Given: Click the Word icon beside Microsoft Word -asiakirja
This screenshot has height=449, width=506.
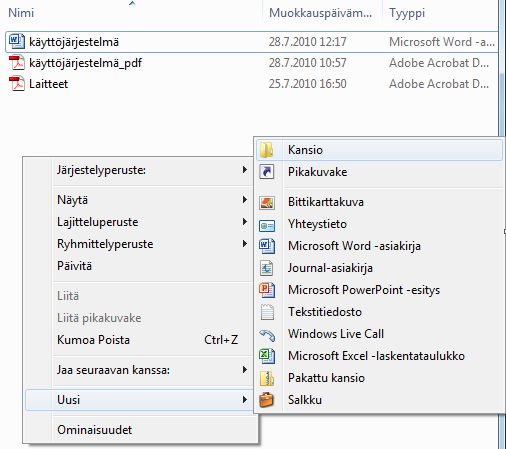Looking at the screenshot, I should coord(267,246).
